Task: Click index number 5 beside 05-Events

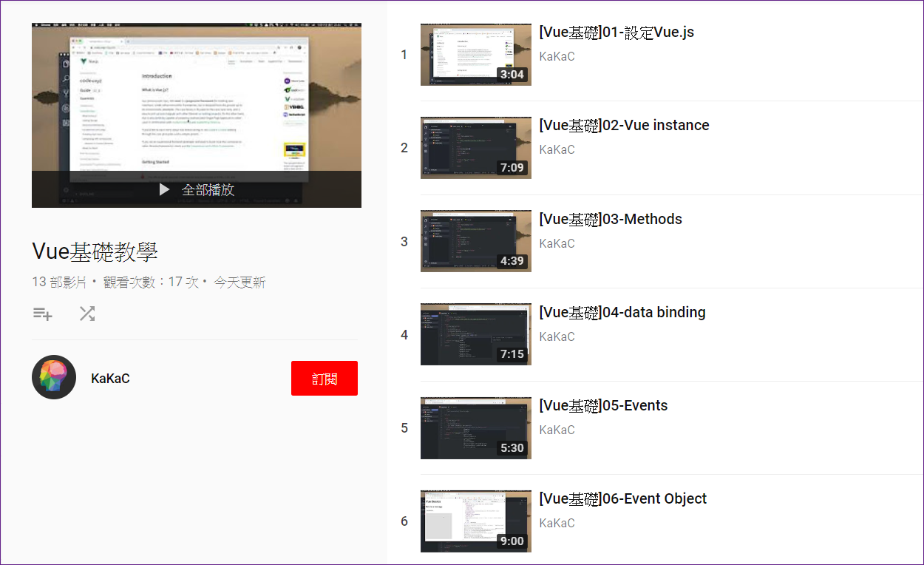Action: (404, 428)
